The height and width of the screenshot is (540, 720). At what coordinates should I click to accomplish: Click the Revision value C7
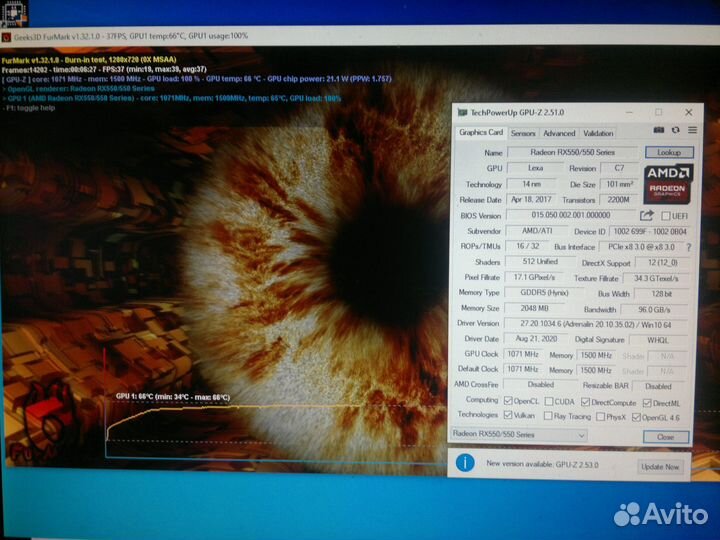pyautogui.click(x=619, y=168)
